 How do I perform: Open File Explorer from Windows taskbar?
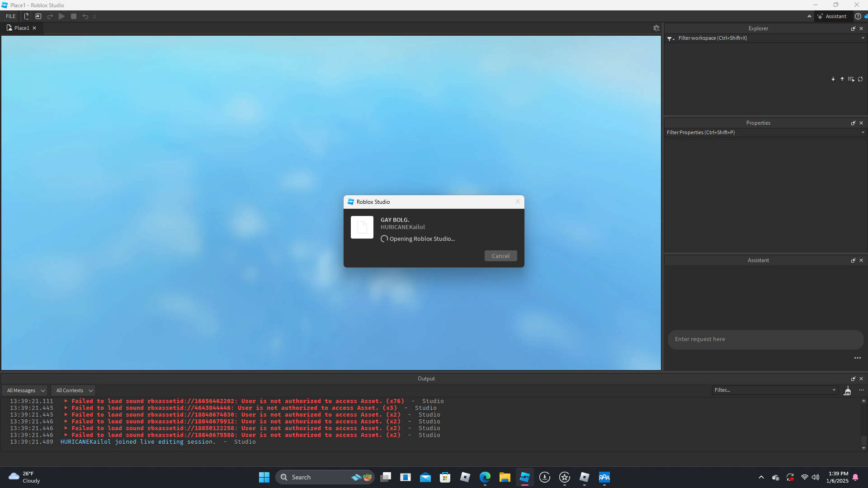coord(505,477)
